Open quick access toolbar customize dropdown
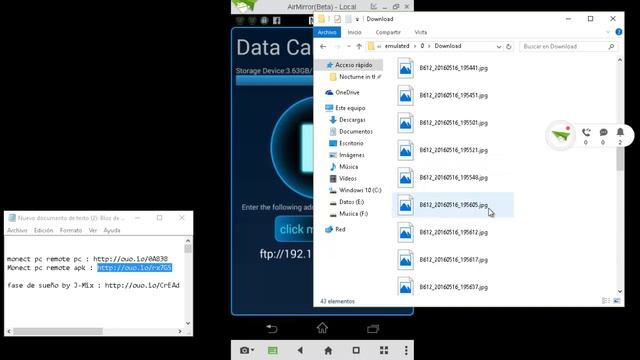The image size is (640, 360). 357,19
